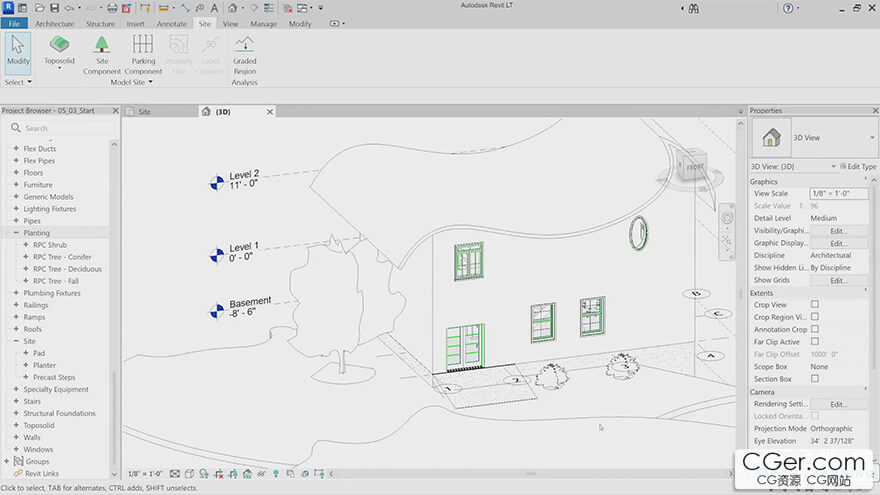The width and height of the screenshot is (880, 495).
Task: Switch to the View ribbon tab
Action: click(x=230, y=24)
